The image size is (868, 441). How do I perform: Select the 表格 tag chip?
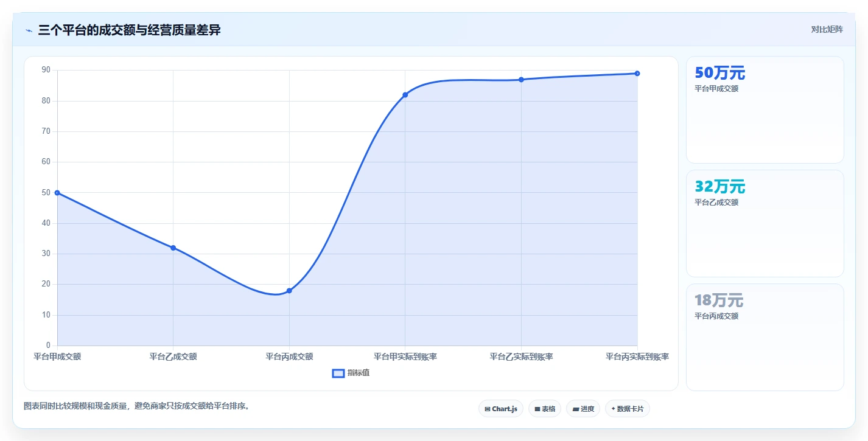click(545, 409)
